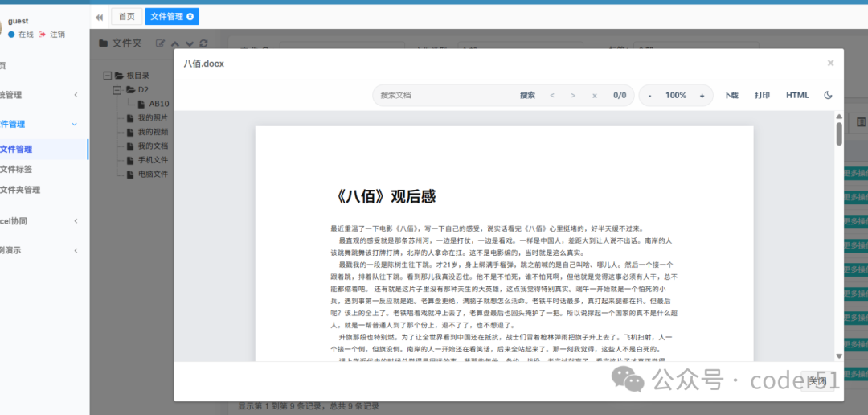This screenshot has height=415, width=868.
Task: Expand the Excel协同 sidebar menu chevron
Action: click(76, 221)
